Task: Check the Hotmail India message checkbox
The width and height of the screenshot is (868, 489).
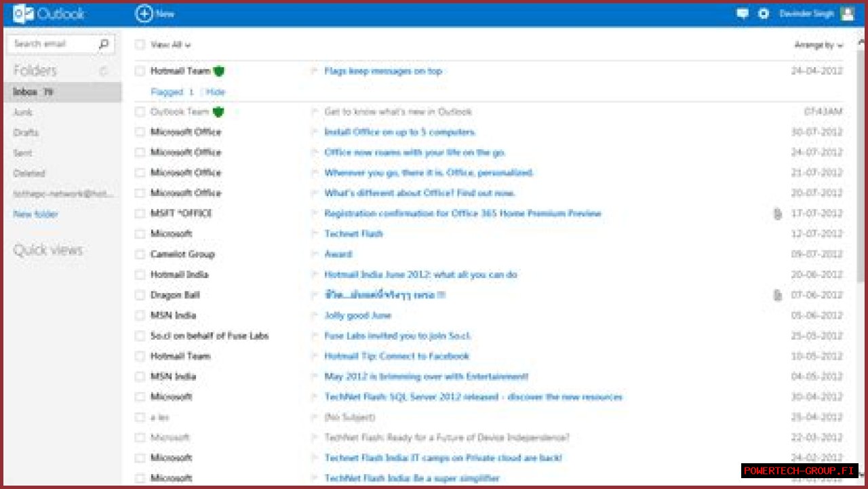Action: pyautogui.click(x=140, y=275)
